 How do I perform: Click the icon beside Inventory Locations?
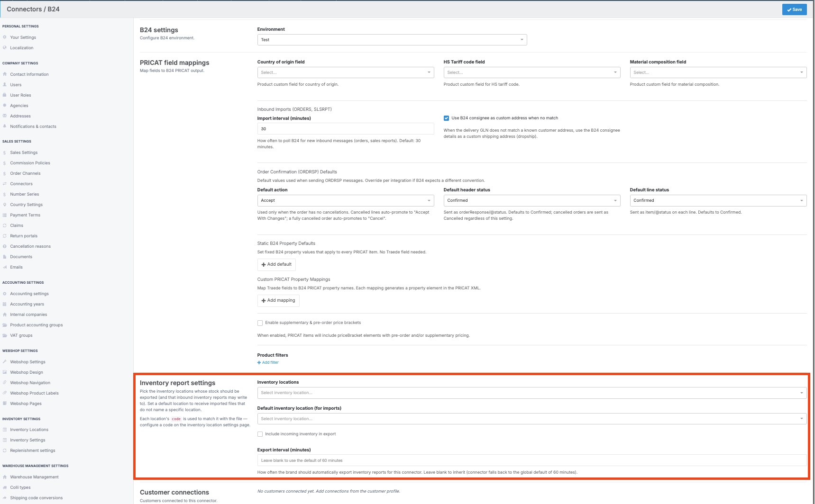point(5,430)
